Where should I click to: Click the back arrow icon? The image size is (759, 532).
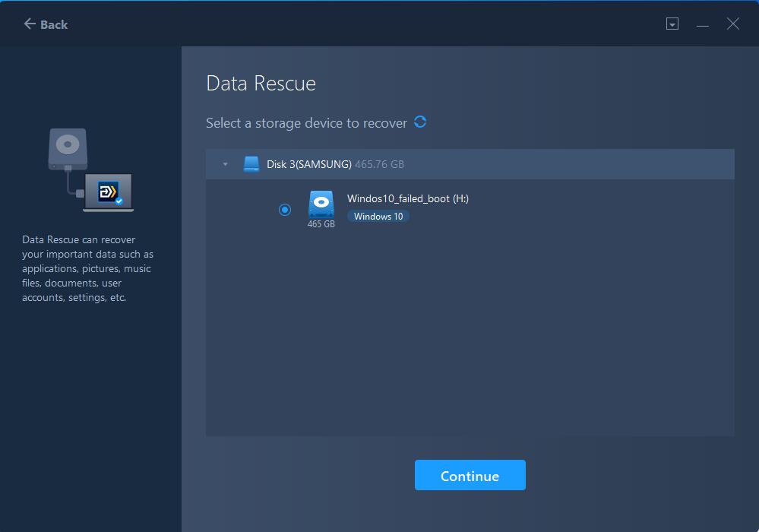tap(30, 24)
